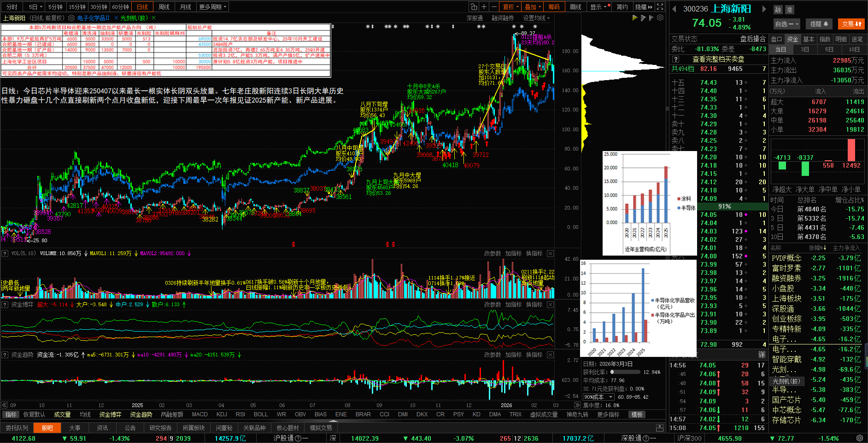Toggle fullscreen chart mode icon
This screenshot has width=868, height=443.
(660, 7)
